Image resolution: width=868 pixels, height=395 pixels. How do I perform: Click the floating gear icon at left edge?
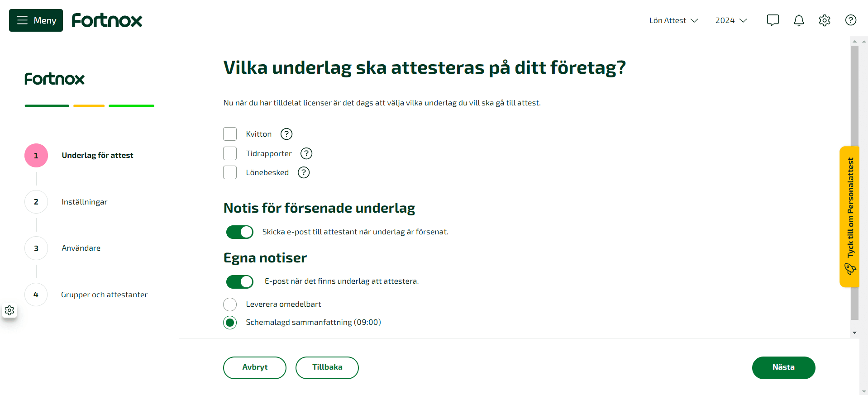[10, 310]
